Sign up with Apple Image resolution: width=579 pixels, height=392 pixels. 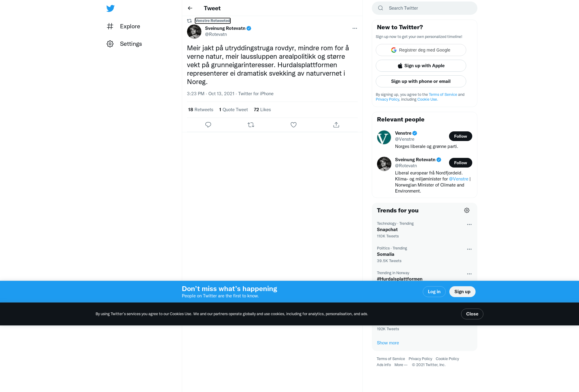421,66
